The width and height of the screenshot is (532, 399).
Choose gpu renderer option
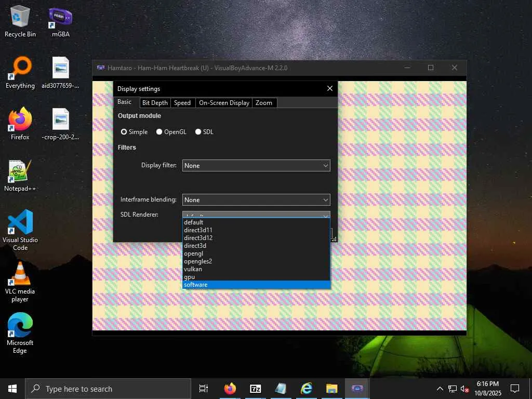coord(256,277)
